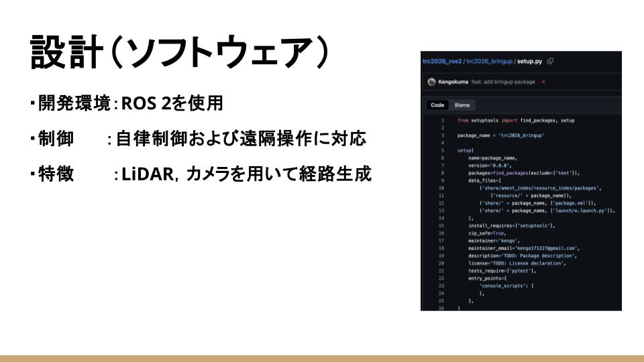The image size is (644, 362).
Task: Click the Kengokuma user avatar
Action: point(431,82)
